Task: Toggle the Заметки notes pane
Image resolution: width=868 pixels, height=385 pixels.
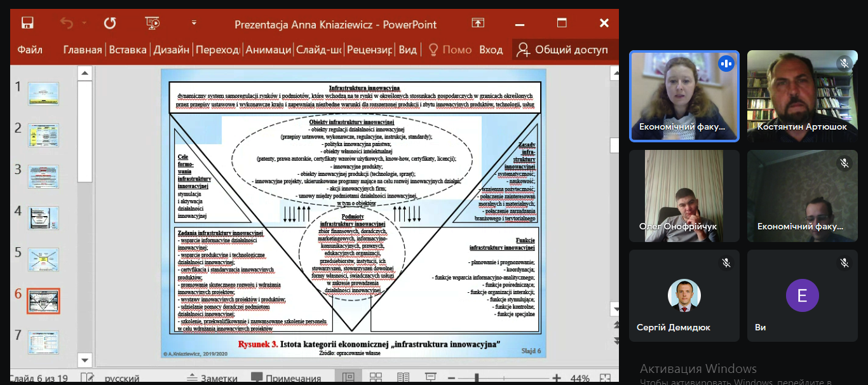Action: point(212,379)
